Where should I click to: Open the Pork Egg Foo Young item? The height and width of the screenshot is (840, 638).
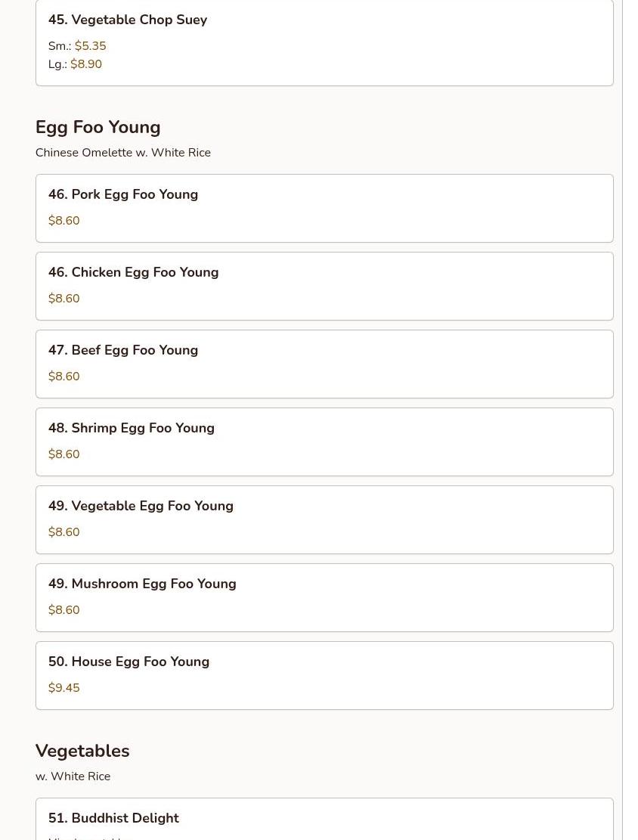(123, 194)
